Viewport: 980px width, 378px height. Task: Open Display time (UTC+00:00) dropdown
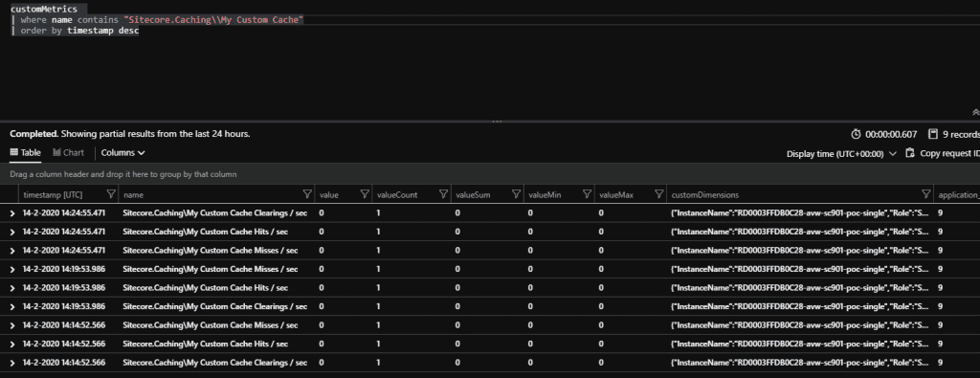(841, 154)
